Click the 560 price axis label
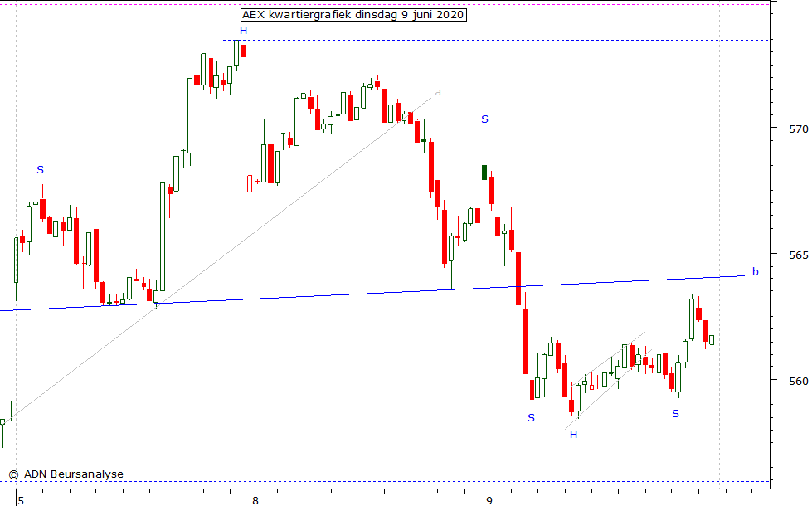The width and height of the screenshot is (812, 506). pyautogui.click(x=798, y=382)
